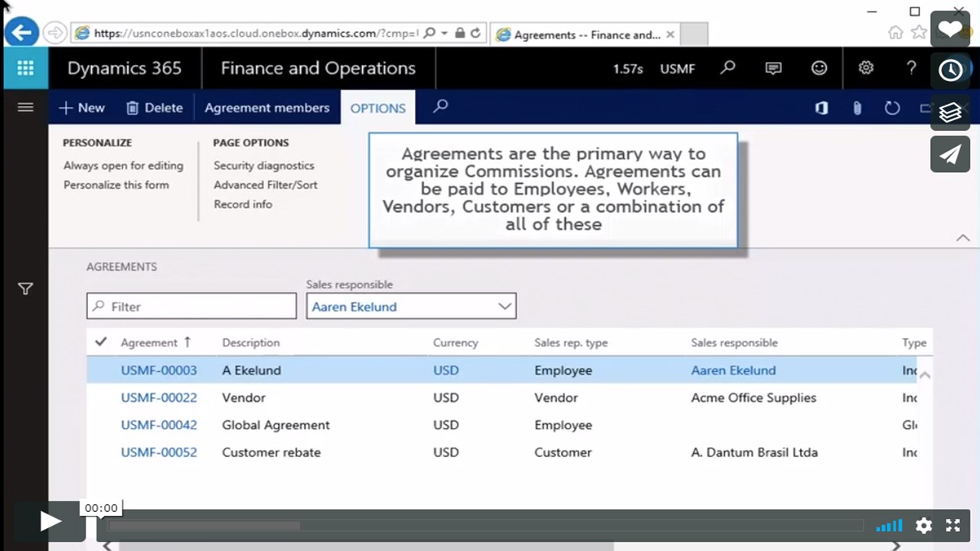Screen dimensions: 980x551
Task: Click the collections stack icon on video
Action: (950, 112)
